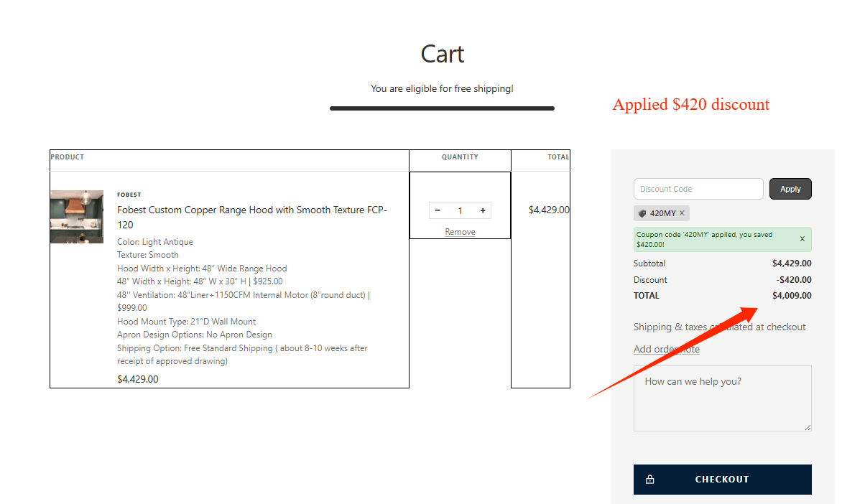This screenshot has width=842, height=504.
Task: Click the TOTAL amount $4,009.00
Action: tap(792, 296)
